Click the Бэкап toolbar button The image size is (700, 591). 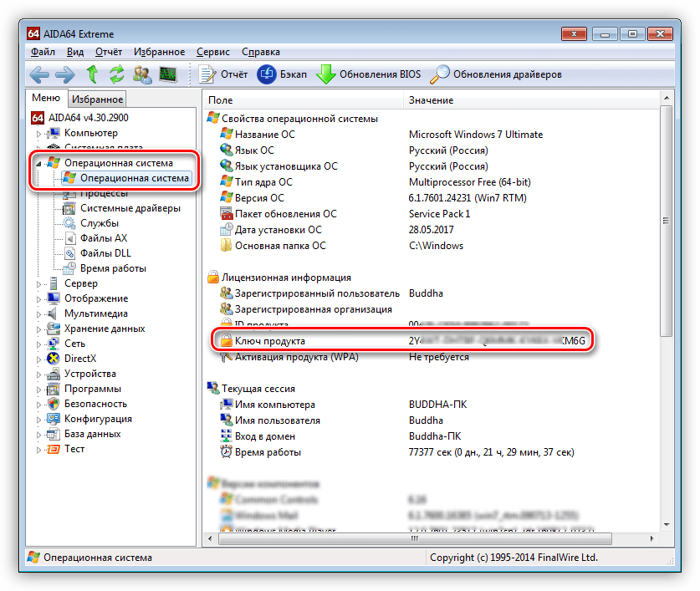pos(282,74)
